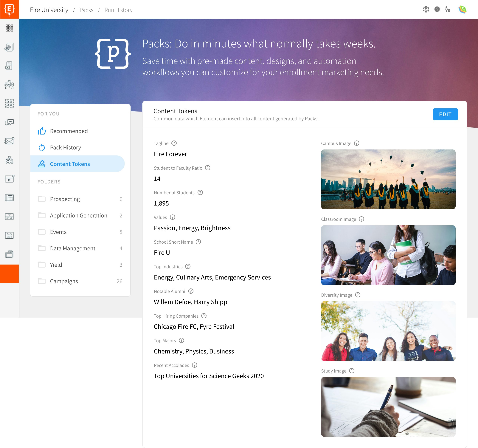Open user avatar menu at top right

(462, 9)
